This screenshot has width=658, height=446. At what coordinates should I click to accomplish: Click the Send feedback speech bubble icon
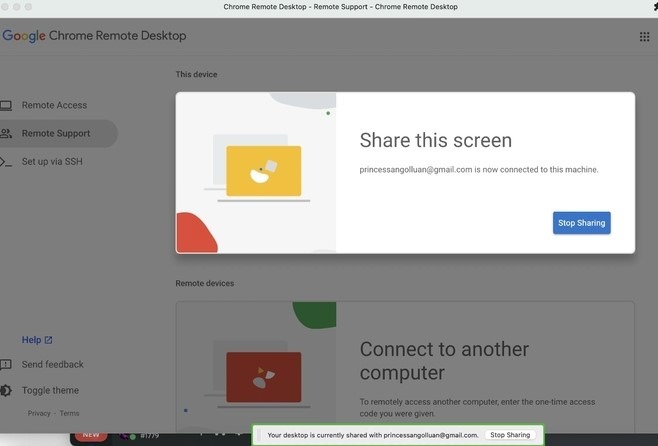(6, 365)
